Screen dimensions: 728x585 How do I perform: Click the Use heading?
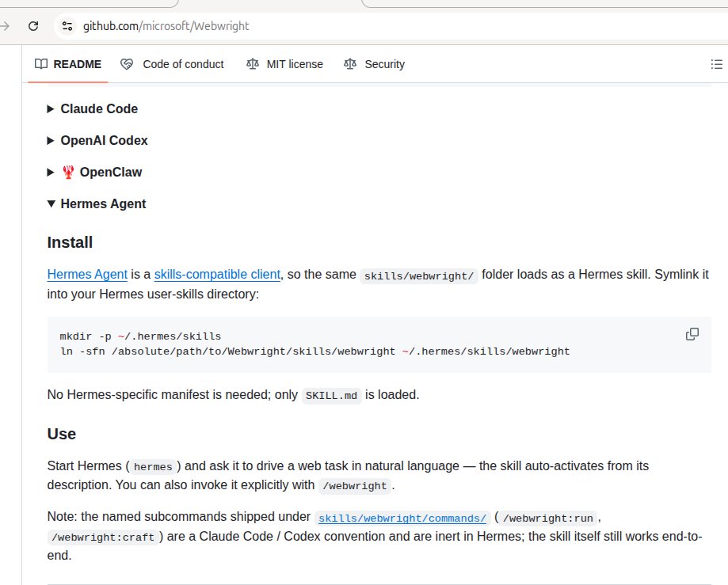pos(61,434)
